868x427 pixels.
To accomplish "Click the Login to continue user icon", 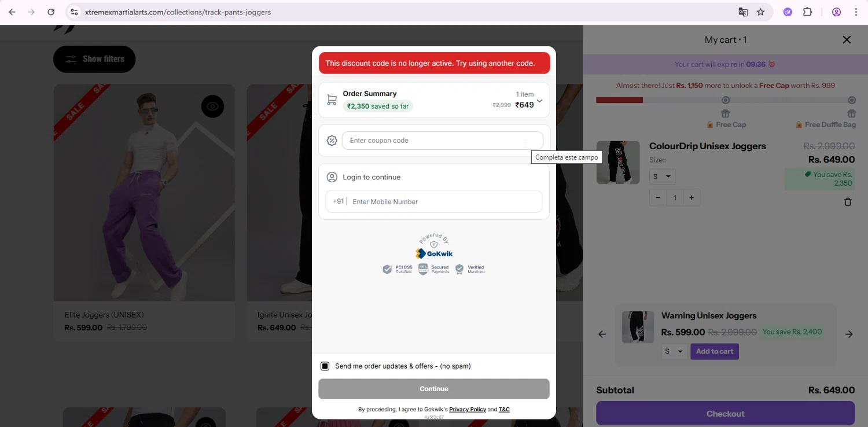I will (332, 177).
